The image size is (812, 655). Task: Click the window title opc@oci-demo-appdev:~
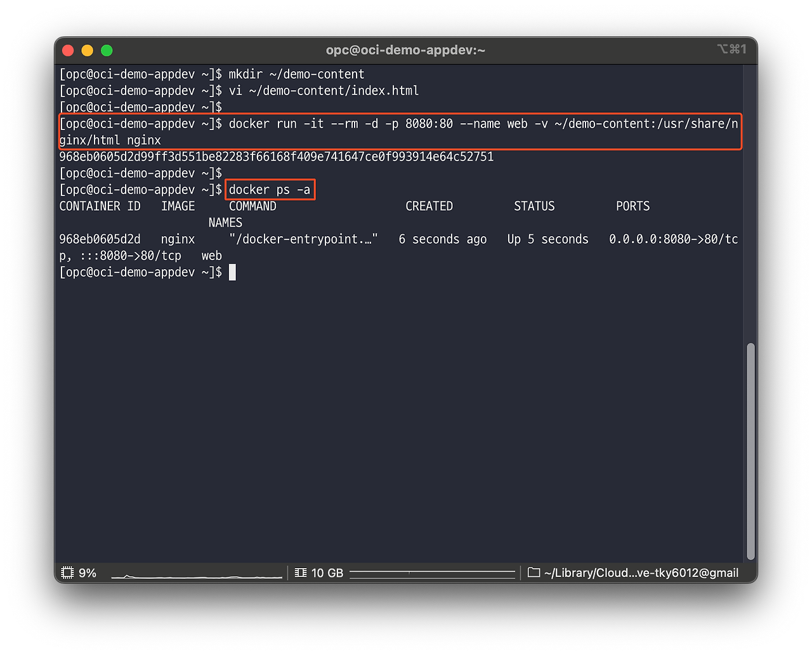click(x=405, y=50)
